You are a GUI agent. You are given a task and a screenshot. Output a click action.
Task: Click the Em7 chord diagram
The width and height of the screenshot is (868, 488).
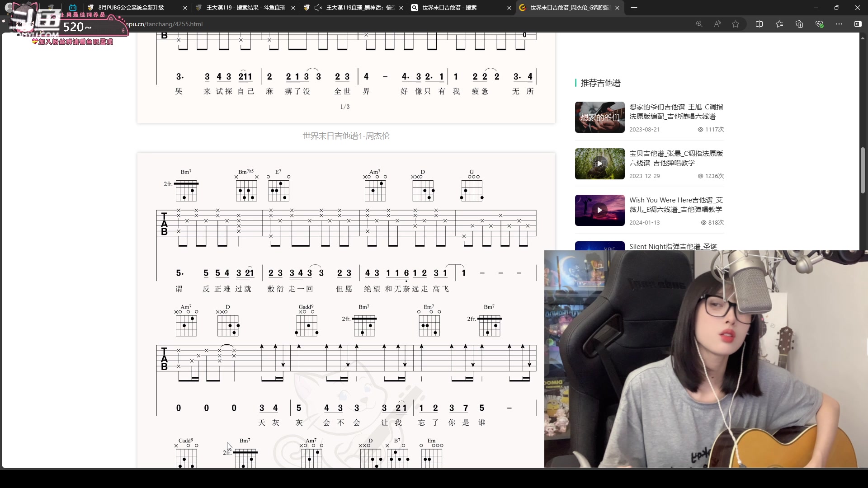point(429,321)
